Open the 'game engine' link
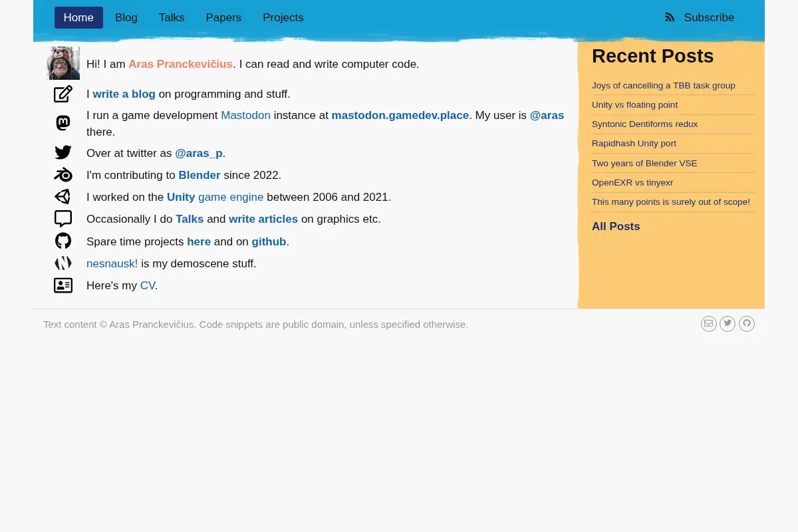The image size is (798, 532). click(231, 198)
